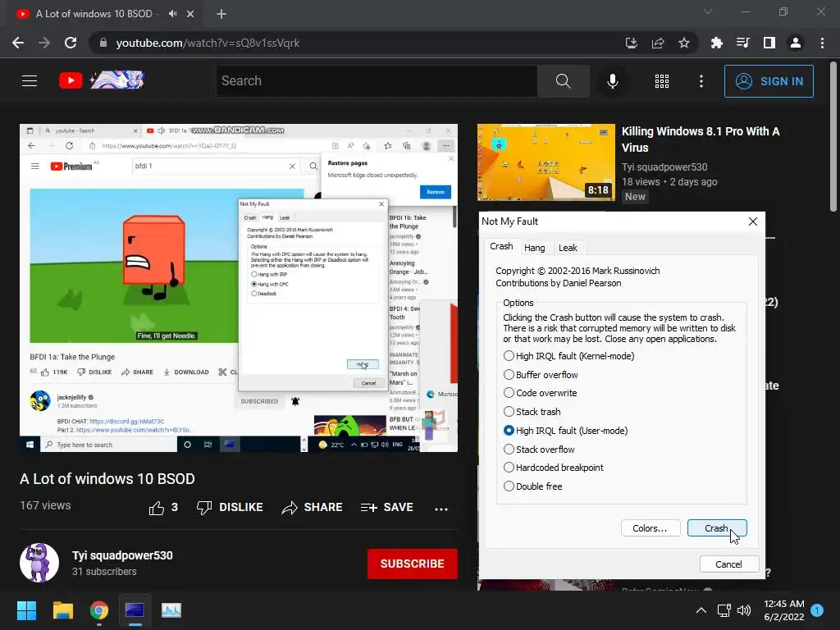This screenshot has width=840, height=630.
Task: Select the Double free option
Action: tap(533, 486)
